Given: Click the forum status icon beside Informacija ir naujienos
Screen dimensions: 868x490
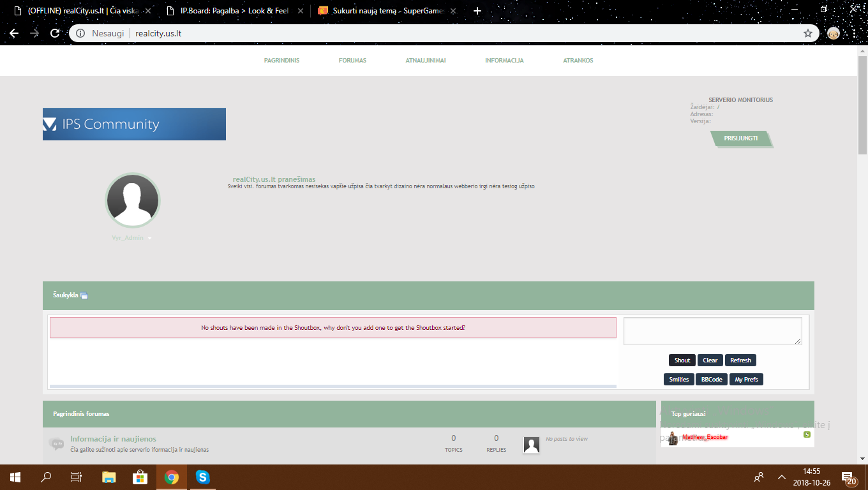Looking at the screenshot, I should (57, 443).
